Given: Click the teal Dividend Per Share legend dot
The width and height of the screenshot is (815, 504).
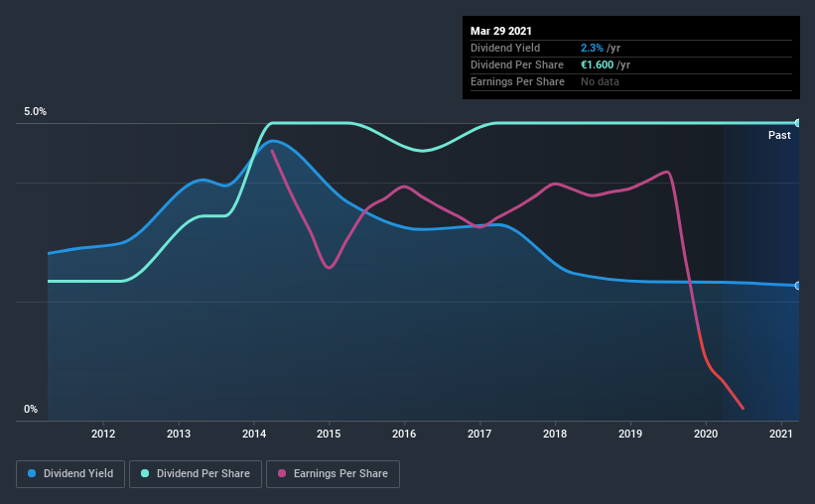Looking at the screenshot, I should click(145, 473).
